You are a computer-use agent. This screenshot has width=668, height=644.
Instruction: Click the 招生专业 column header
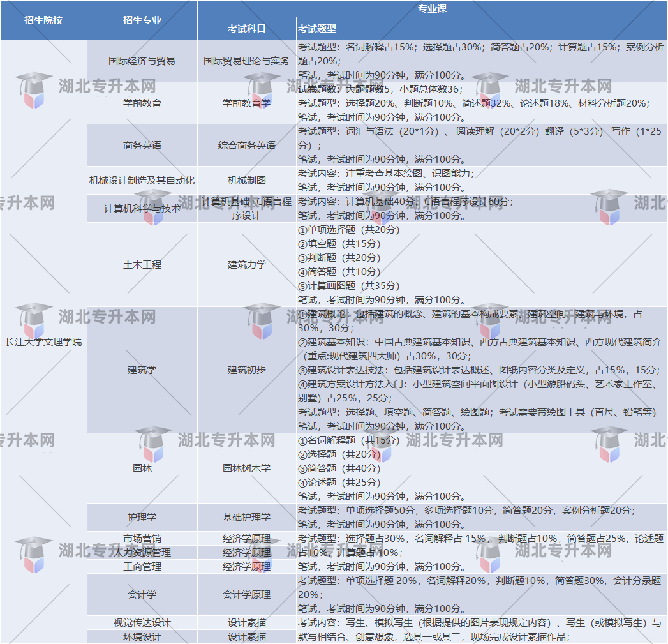click(x=142, y=20)
